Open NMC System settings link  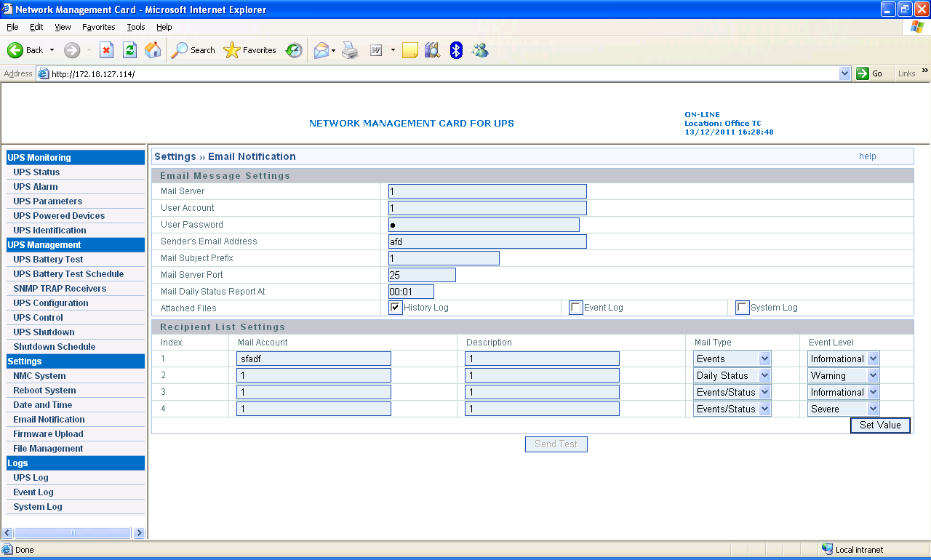point(39,376)
